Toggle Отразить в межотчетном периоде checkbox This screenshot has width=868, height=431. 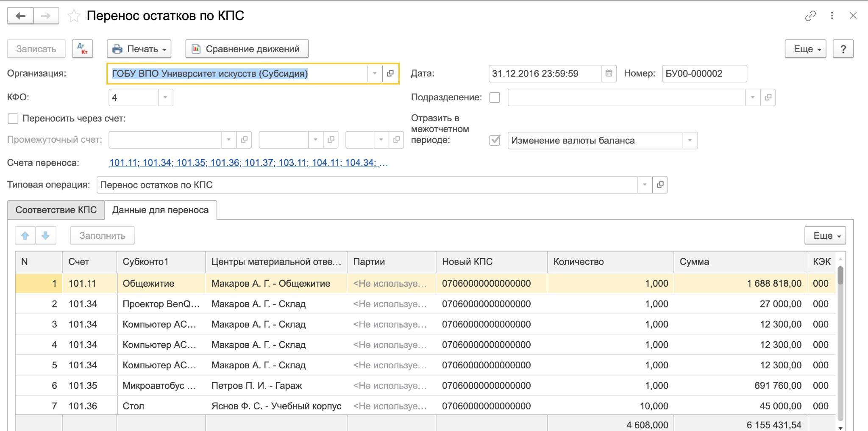coord(495,140)
